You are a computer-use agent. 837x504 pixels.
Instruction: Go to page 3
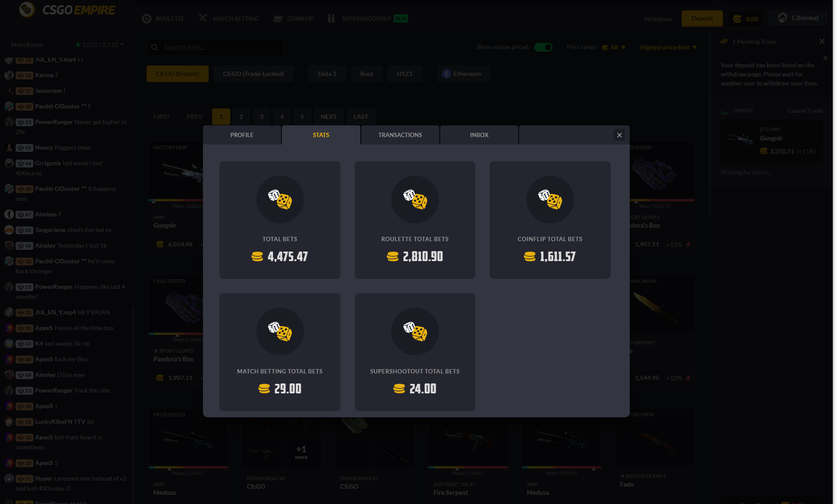coord(262,117)
